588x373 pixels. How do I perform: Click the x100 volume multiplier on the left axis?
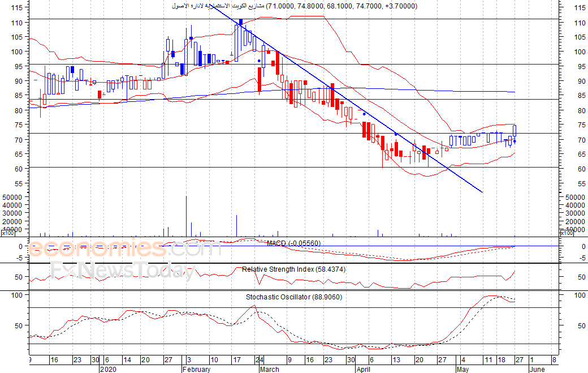click(8, 233)
